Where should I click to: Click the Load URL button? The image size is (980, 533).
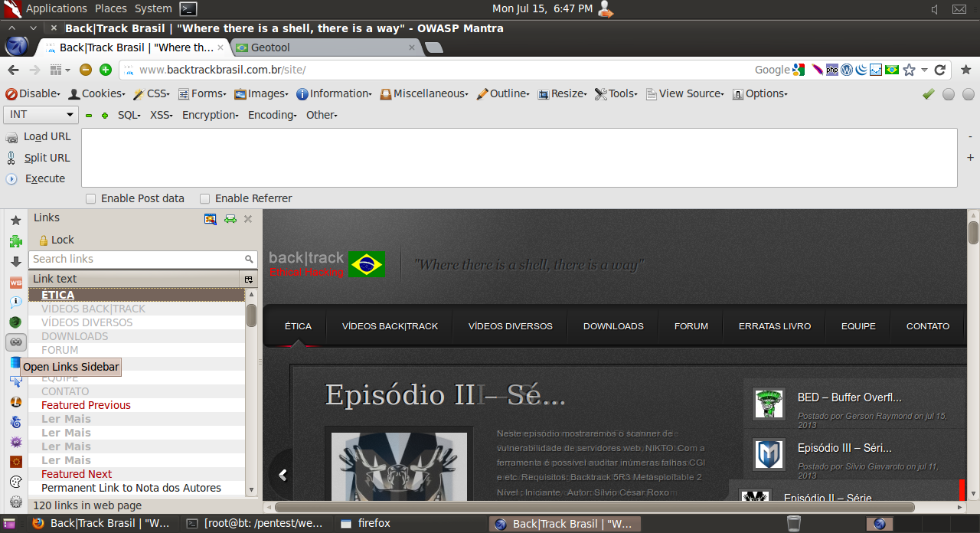38,136
